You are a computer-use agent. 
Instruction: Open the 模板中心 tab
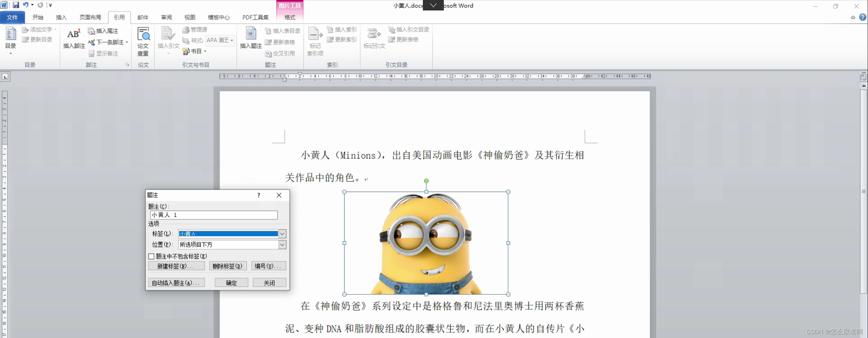(x=219, y=17)
